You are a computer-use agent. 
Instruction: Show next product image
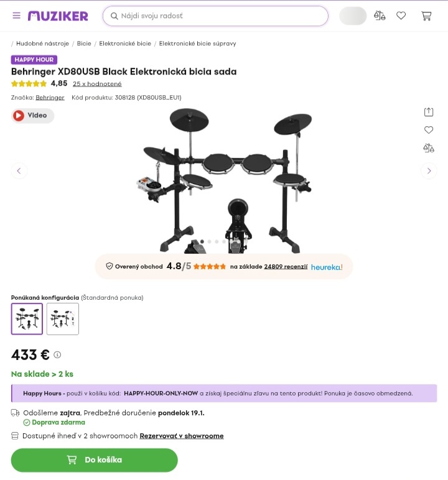click(429, 170)
